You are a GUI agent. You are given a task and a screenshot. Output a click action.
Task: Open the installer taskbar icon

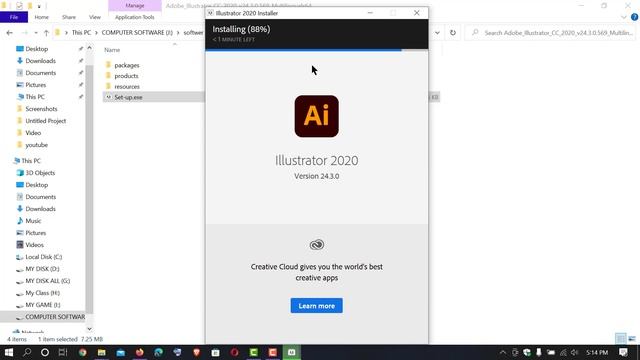point(291,352)
